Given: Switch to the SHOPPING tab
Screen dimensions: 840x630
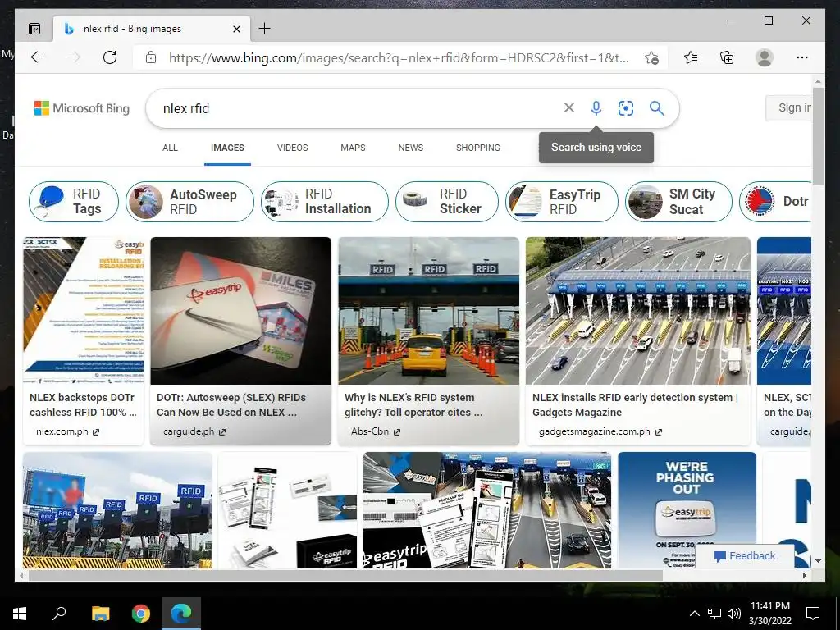Looking at the screenshot, I should (x=478, y=148).
